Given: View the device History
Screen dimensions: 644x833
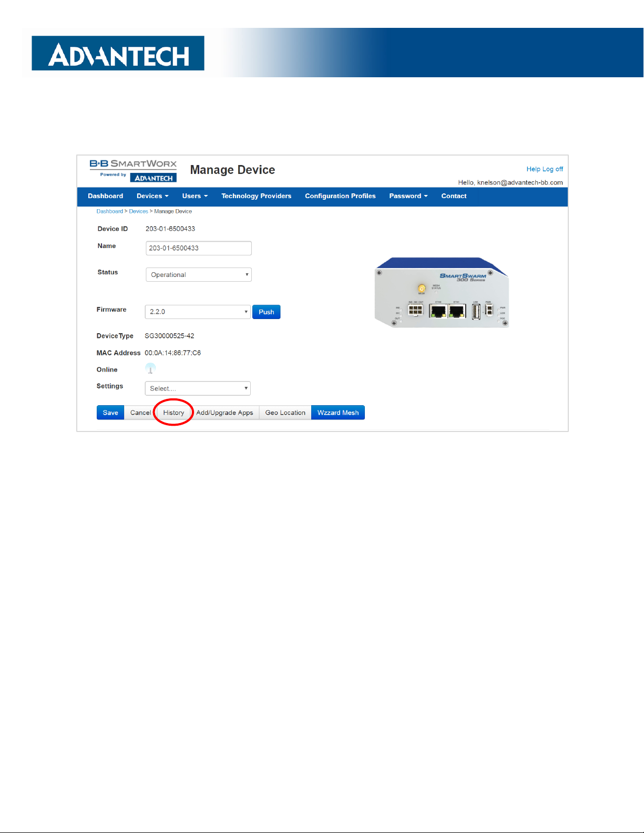Looking at the screenshot, I should (x=173, y=413).
